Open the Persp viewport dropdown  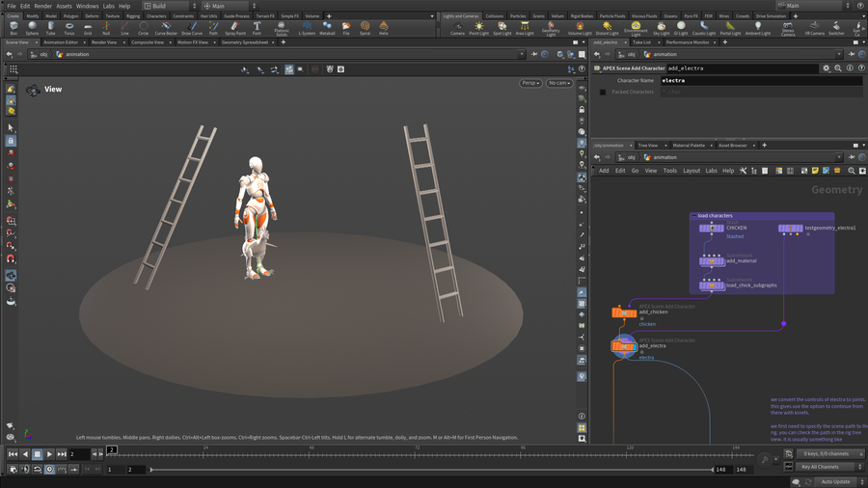click(x=530, y=83)
